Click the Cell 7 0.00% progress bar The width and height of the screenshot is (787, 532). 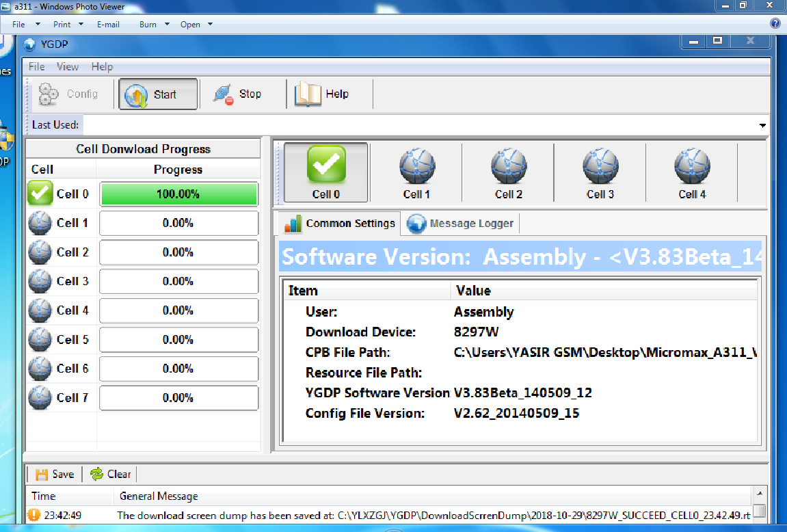(178, 398)
